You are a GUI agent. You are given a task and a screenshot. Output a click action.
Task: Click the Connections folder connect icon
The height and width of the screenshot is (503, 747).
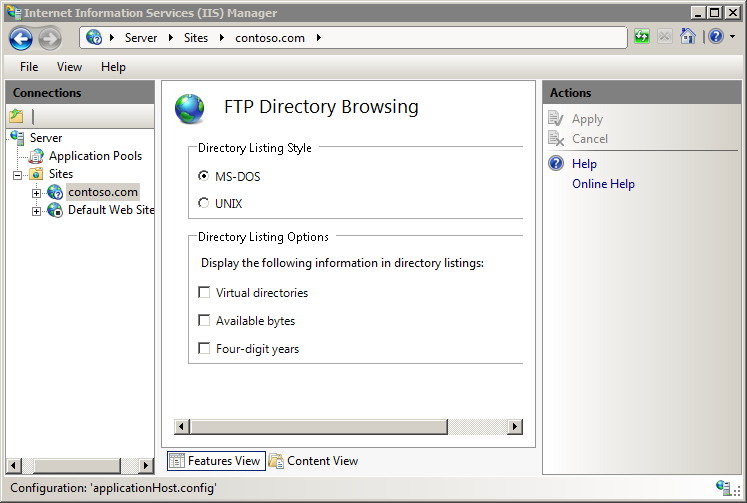point(16,115)
